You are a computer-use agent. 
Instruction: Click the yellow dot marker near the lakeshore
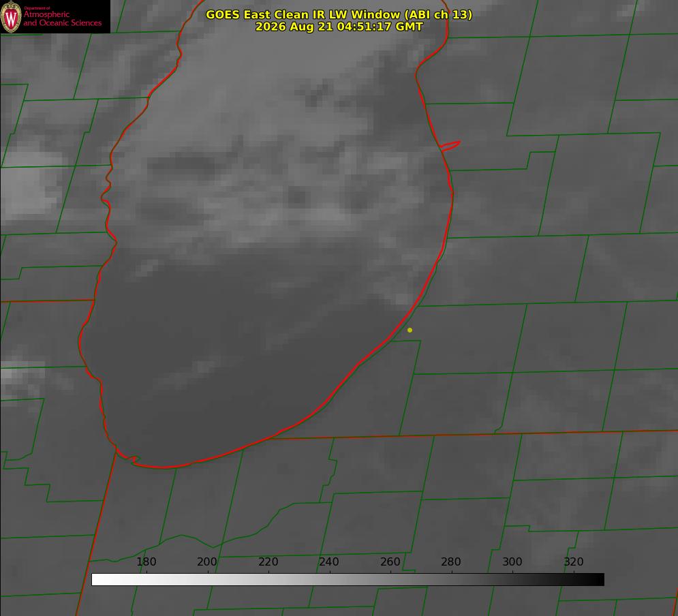click(410, 330)
